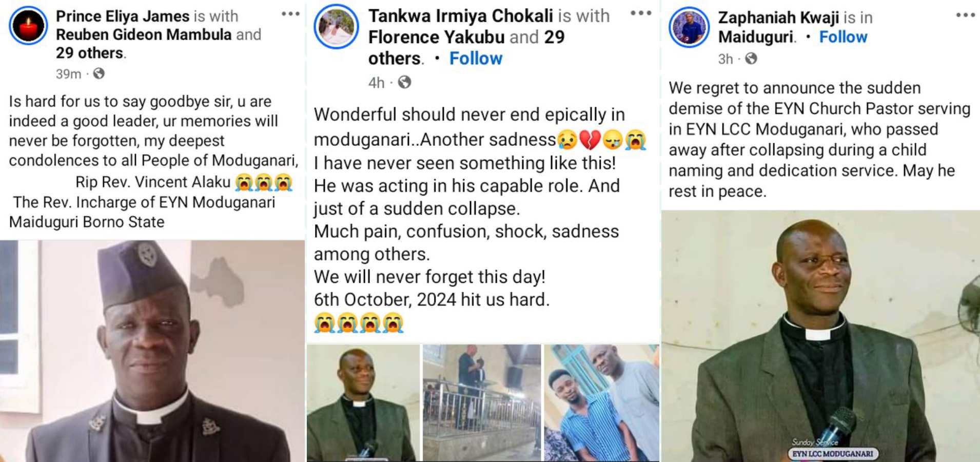
Task: Open options menu on Prince Eliya James post
Action: [290, 14]
